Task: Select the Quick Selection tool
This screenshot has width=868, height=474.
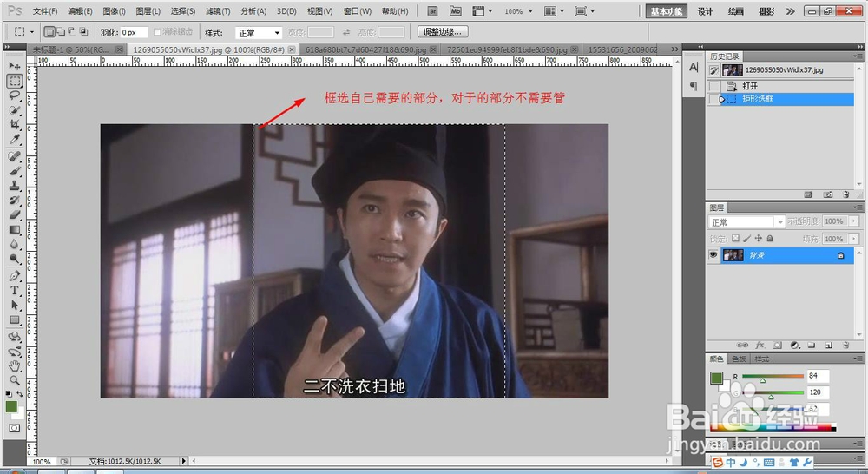Action: click(15, 109)
